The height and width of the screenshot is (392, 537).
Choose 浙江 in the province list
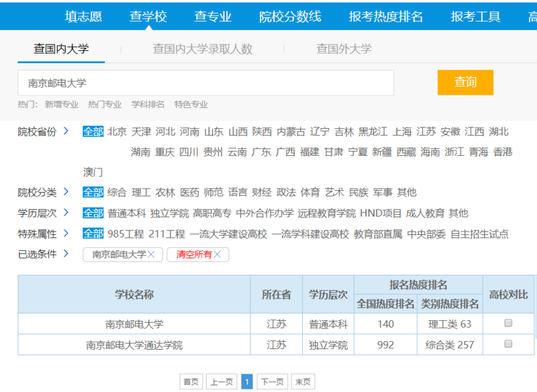[x=454, y=152]
